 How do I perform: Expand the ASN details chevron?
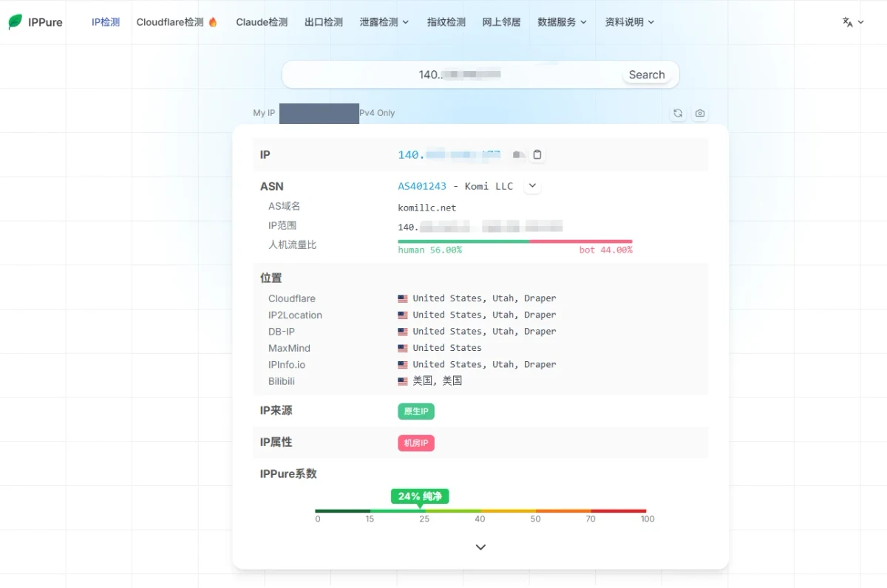click(x=532, y=186)
